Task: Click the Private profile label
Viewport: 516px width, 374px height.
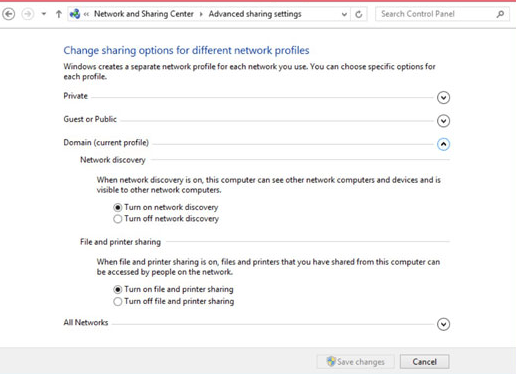Action: (76, 96)
